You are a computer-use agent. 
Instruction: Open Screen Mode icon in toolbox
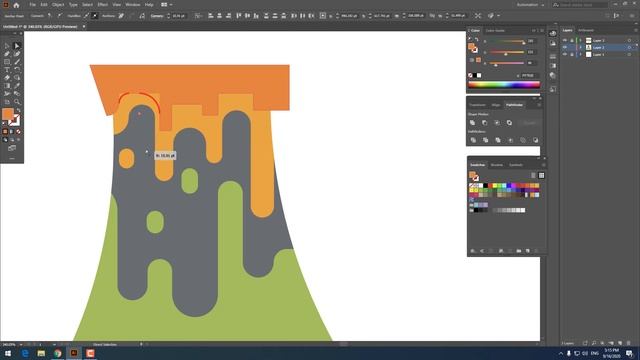(x=12, y=148)
